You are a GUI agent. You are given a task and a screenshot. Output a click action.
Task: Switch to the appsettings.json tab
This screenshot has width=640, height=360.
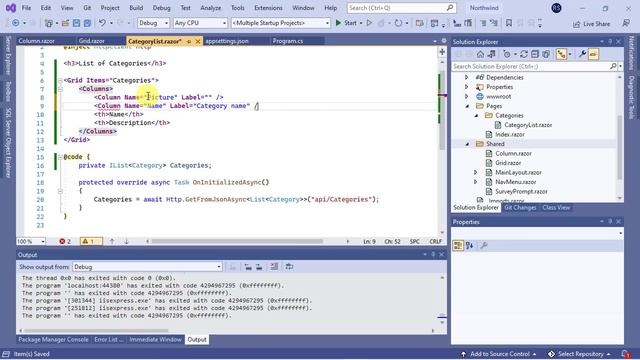(227, 41)
